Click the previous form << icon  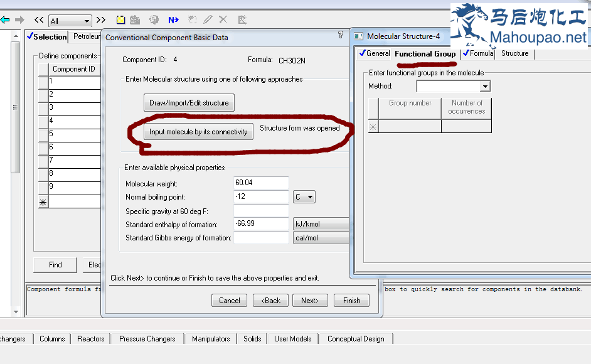[39, 20]
